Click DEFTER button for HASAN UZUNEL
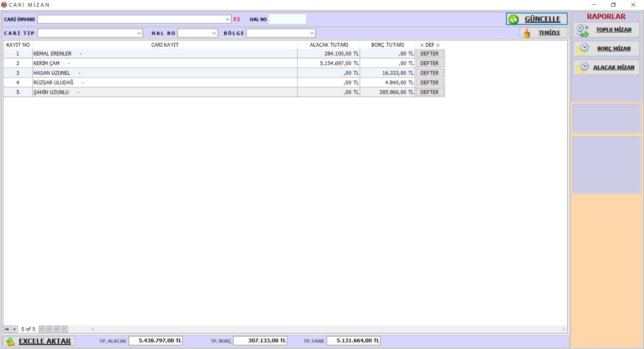Viewport: 644px width, 349px height. coord(429,73)
